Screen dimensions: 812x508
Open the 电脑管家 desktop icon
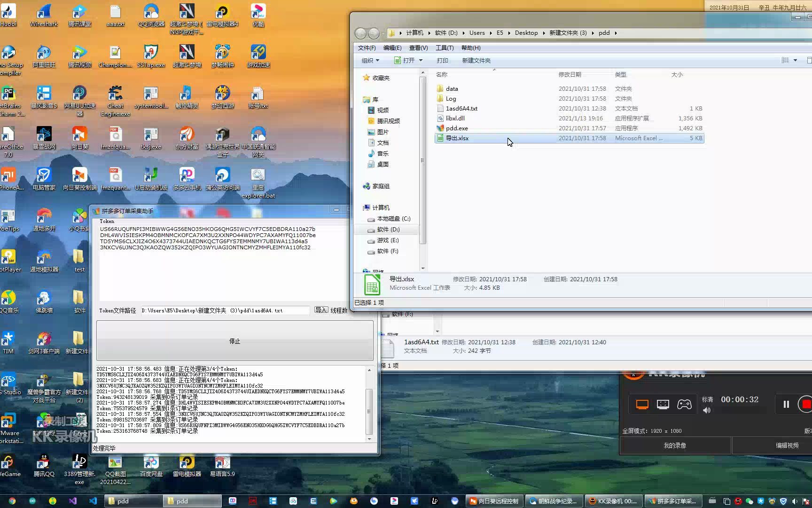[x=44, y=179]
